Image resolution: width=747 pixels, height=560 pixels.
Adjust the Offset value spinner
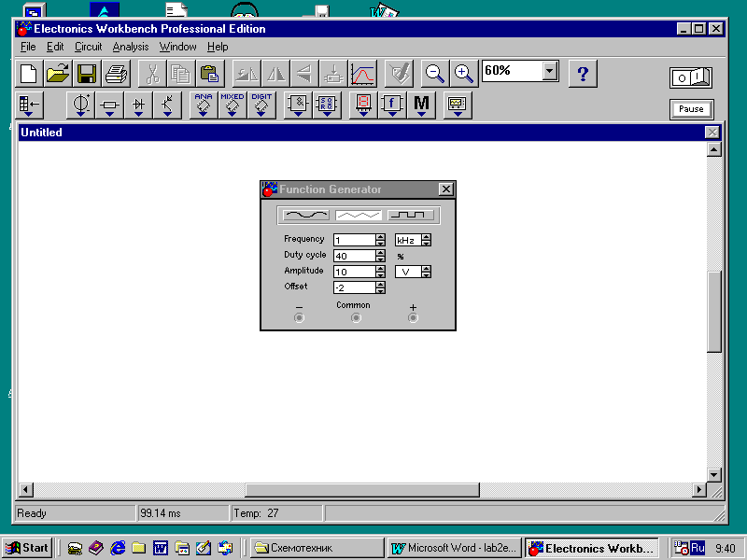pos(380,287)
